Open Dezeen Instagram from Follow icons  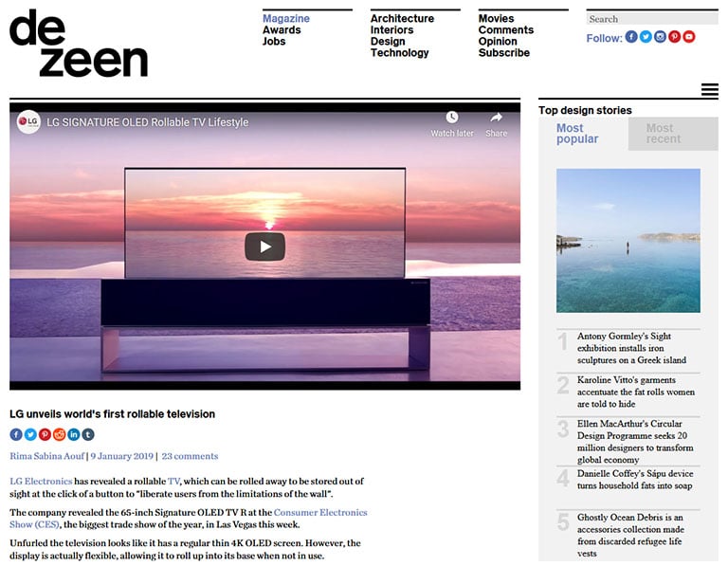(660, 37)
